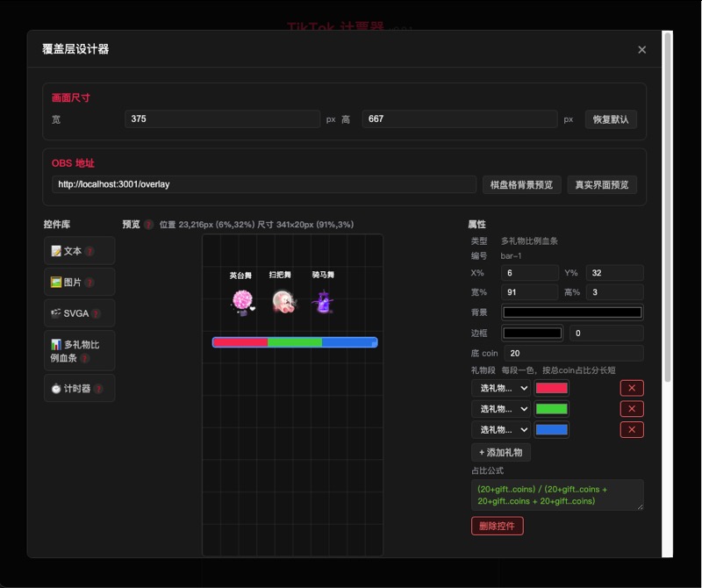Click the 多礼物比例血条 type value
Screen dimensions: 702x588
tap(529, 241)
